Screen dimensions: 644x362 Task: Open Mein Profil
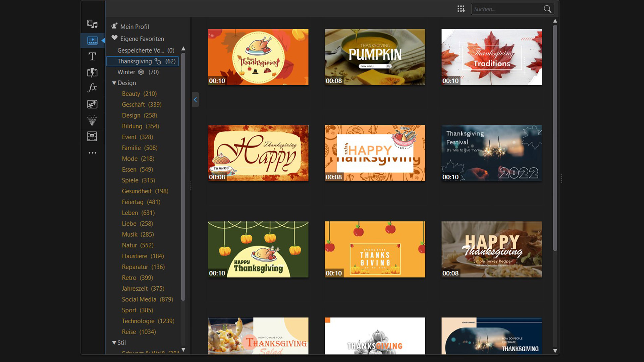(134, 26)
